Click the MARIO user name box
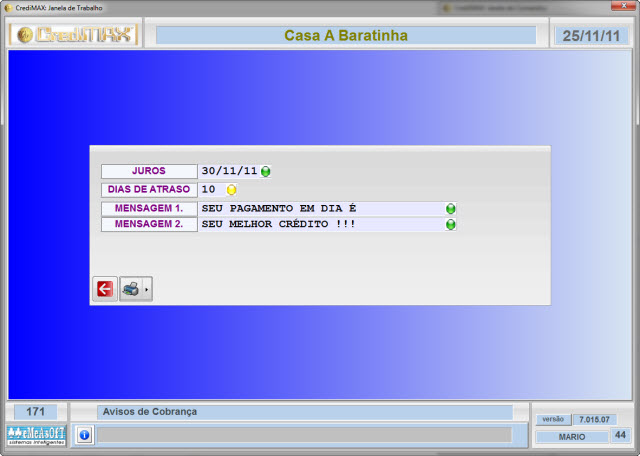640x456 pixels. (571, 436)
